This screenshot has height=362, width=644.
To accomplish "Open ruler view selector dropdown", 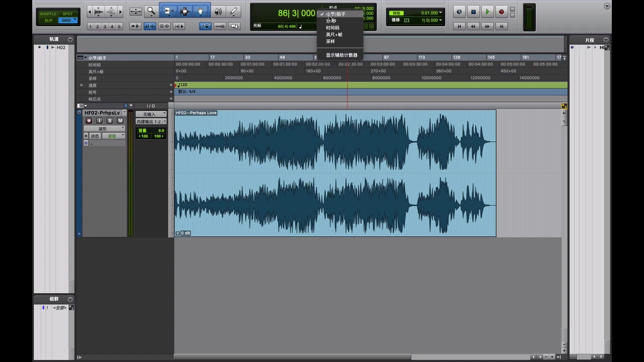I will coord(81,58).
